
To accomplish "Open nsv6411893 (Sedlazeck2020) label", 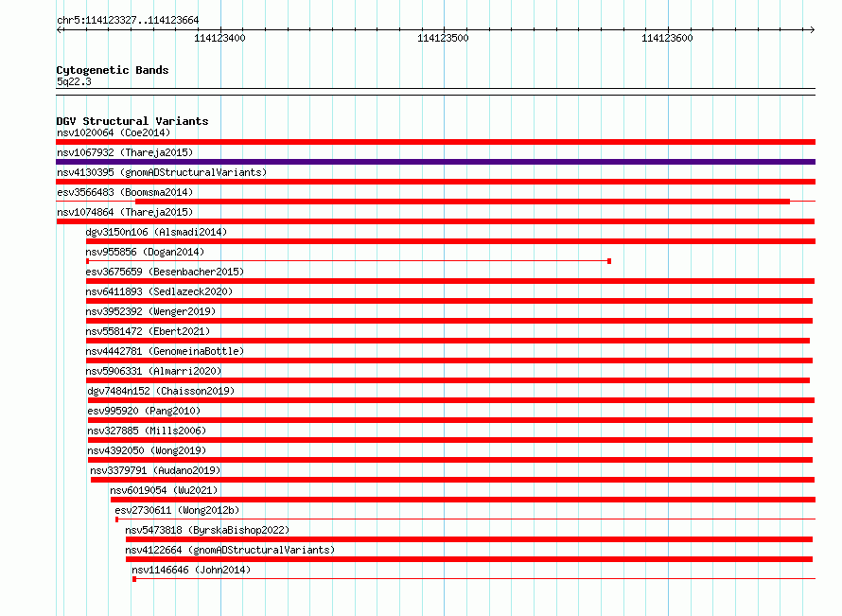I will (x=159, y=291).
